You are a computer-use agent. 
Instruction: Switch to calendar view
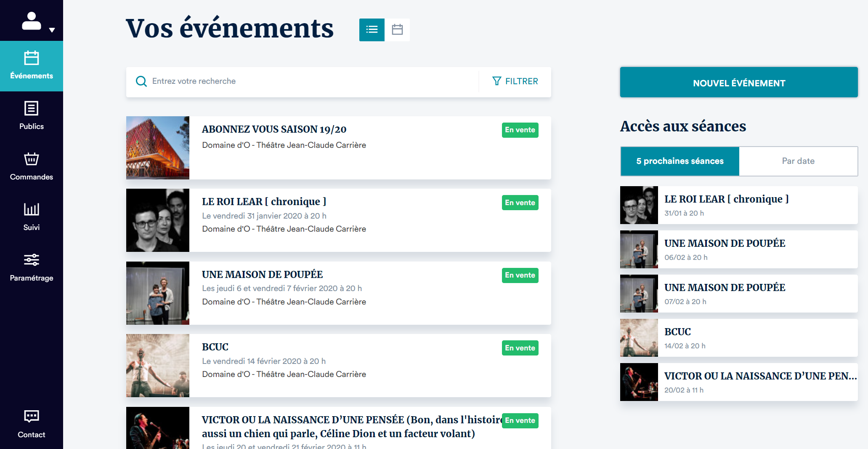coord(397,30)
